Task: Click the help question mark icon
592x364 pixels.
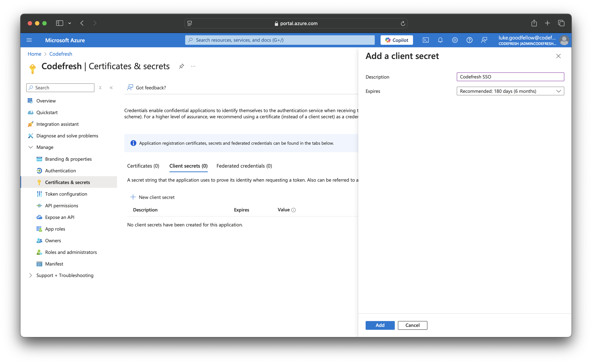Action: [469, 40]
